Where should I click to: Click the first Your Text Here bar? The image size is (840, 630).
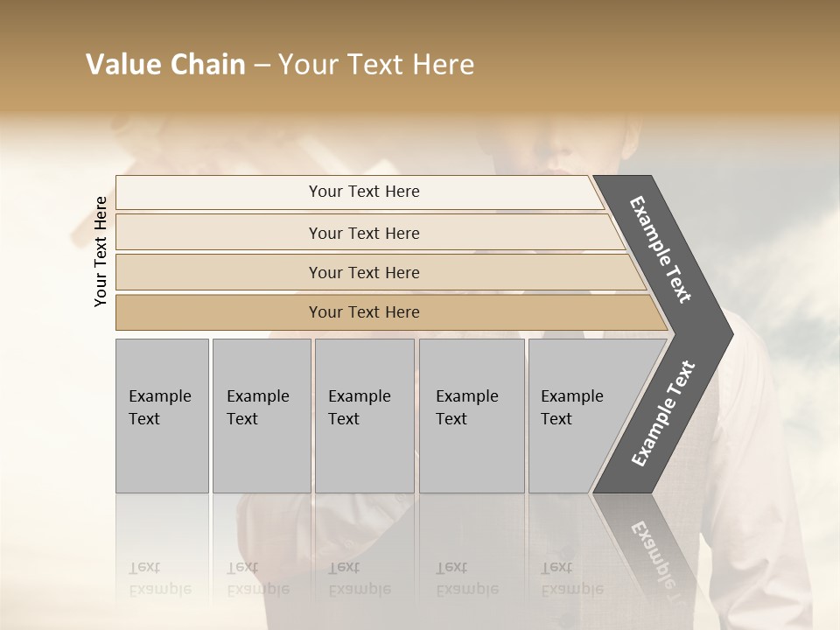coord(360,192)
